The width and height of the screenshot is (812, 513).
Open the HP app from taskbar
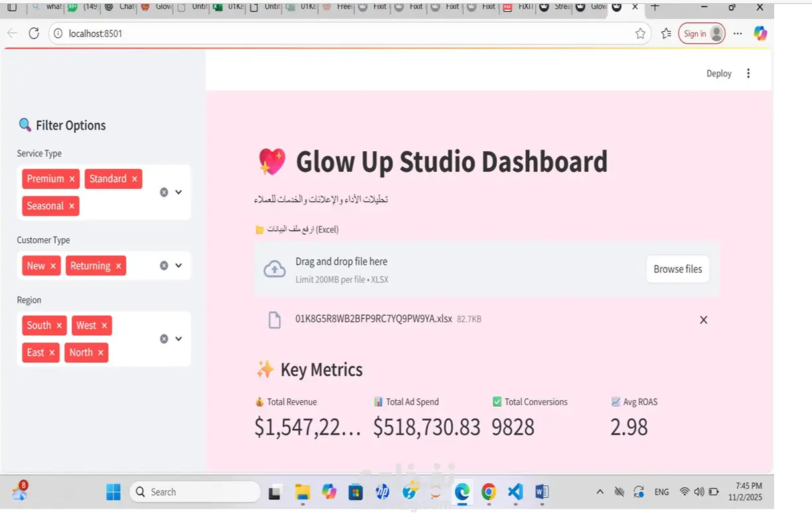(382, 492)
